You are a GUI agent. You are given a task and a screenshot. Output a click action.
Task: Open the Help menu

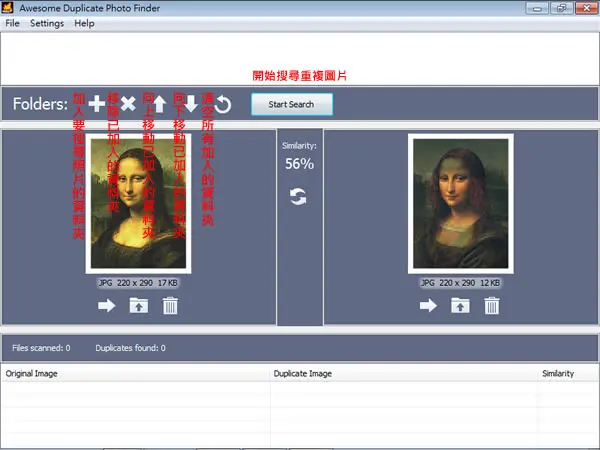(x=84, y=23)
